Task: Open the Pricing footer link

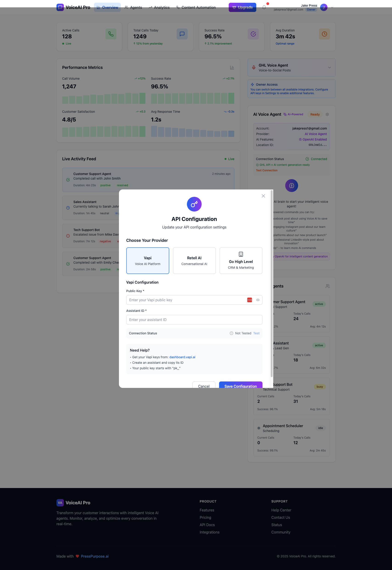Action: click(205, 517)
